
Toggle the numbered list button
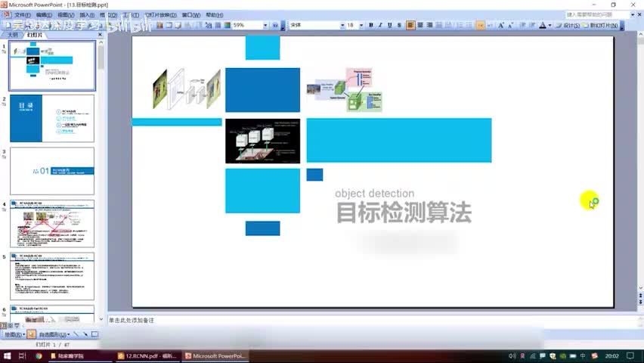[x=459, y=25]
